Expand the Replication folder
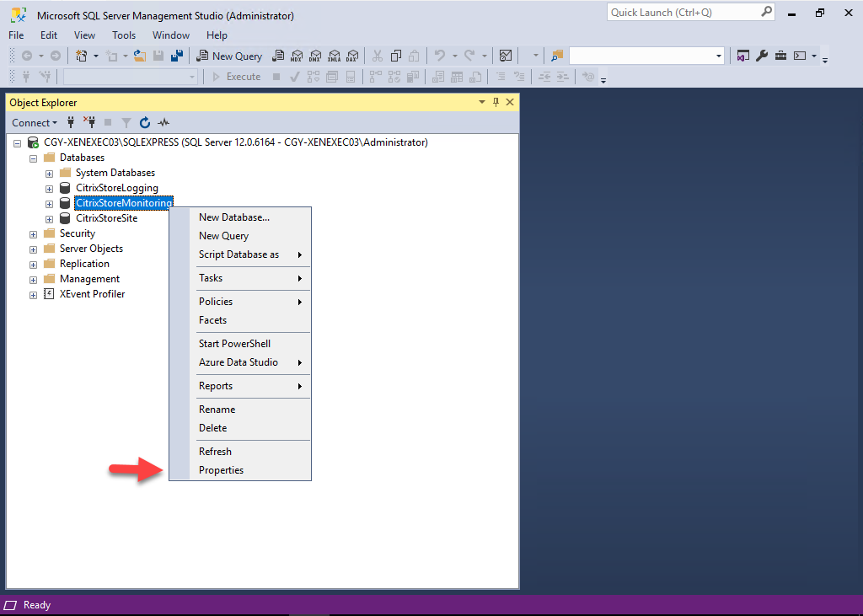Screen dimensions: 863x616 click(33, 265)
